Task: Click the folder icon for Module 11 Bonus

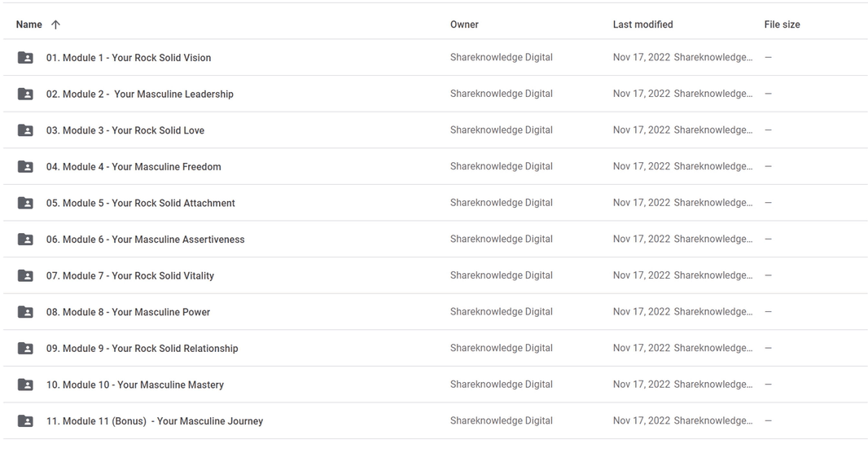Action: 25,421
